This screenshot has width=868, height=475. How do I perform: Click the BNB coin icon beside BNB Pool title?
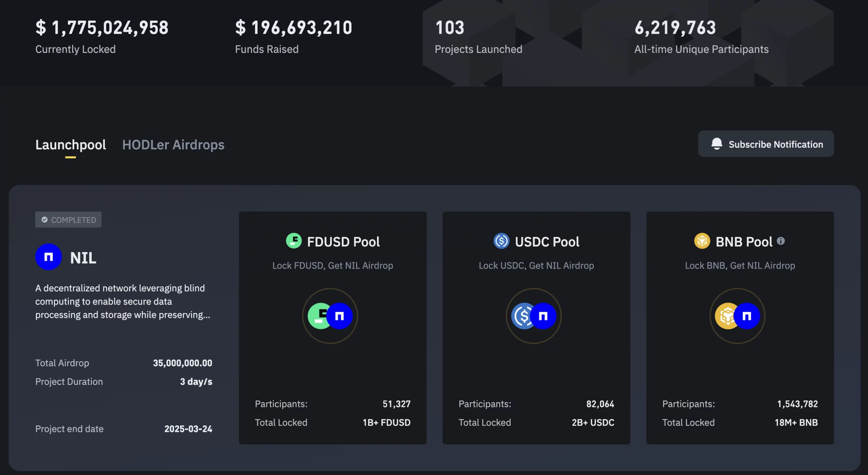click(702, 241)
